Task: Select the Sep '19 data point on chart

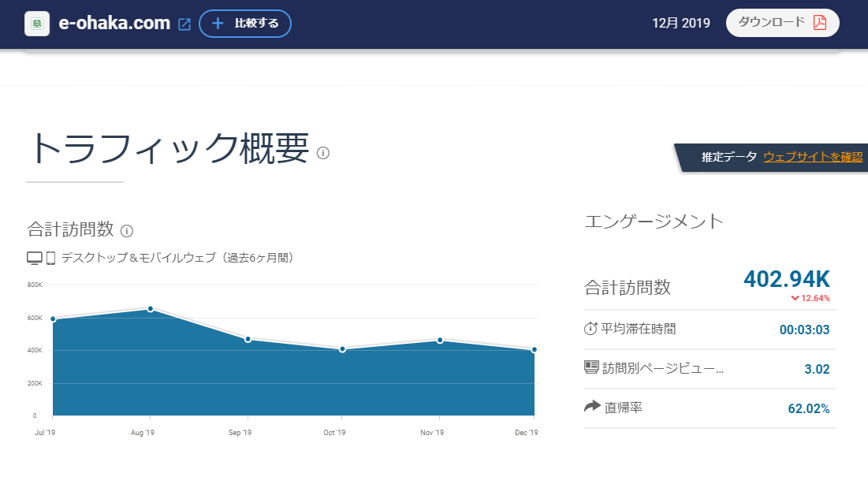Action: pos(248,339)
